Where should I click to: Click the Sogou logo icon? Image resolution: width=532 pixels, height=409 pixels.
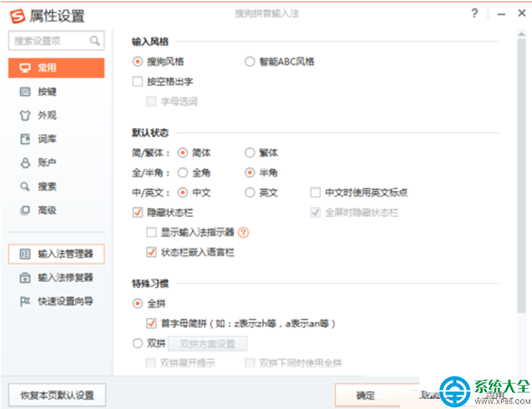click(17, 16)
